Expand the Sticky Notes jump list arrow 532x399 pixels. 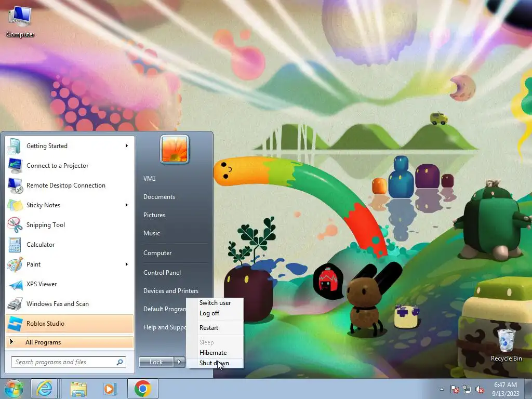click(127, 205)
